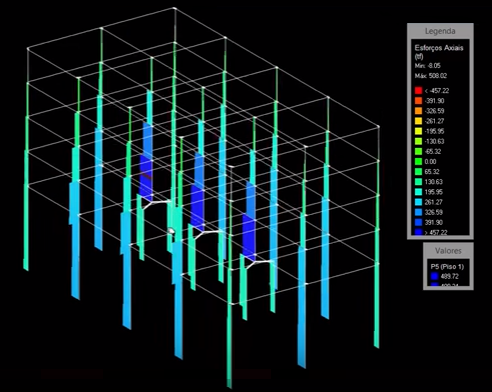
Task: Choose the 261.27 light blue swatch
Action: [418, 202]
